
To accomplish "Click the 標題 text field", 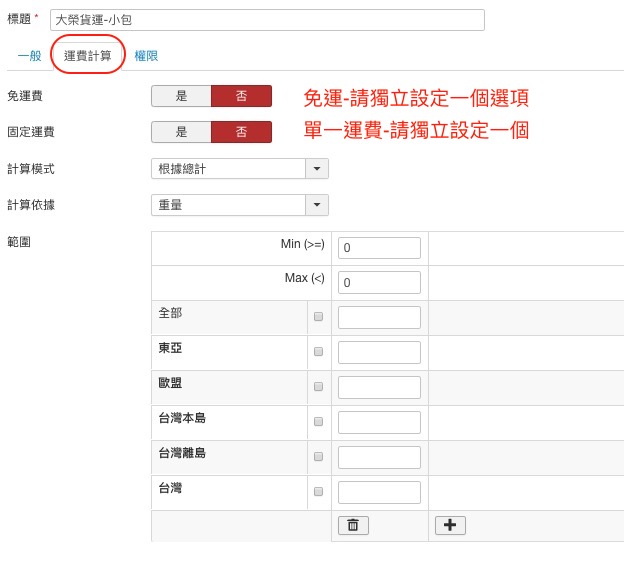I will click(x=267, y=20).
